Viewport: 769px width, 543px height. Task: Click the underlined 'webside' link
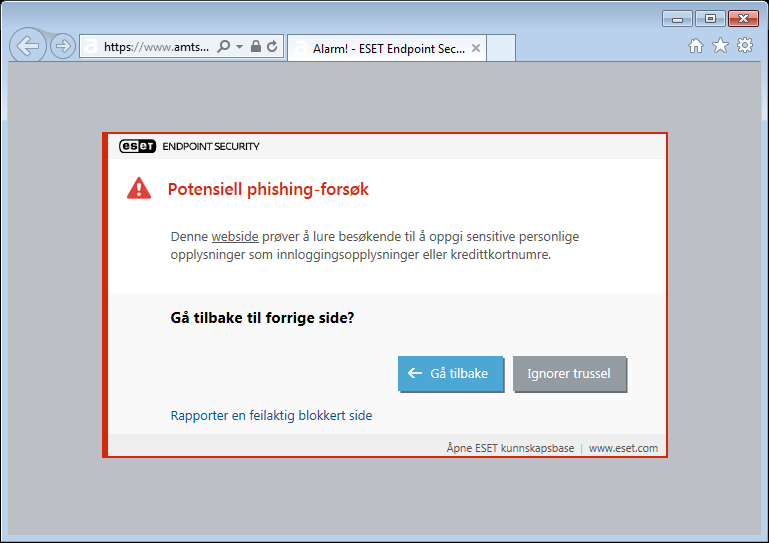pos(235,236)
